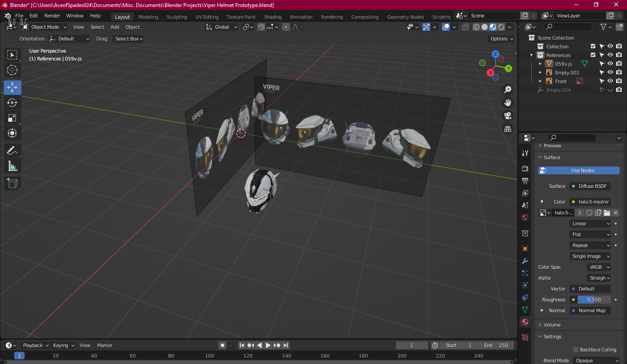The height and width of the screenshot is (364, 627).
Task: Activate the Move tool
Action: click(12, 87)
